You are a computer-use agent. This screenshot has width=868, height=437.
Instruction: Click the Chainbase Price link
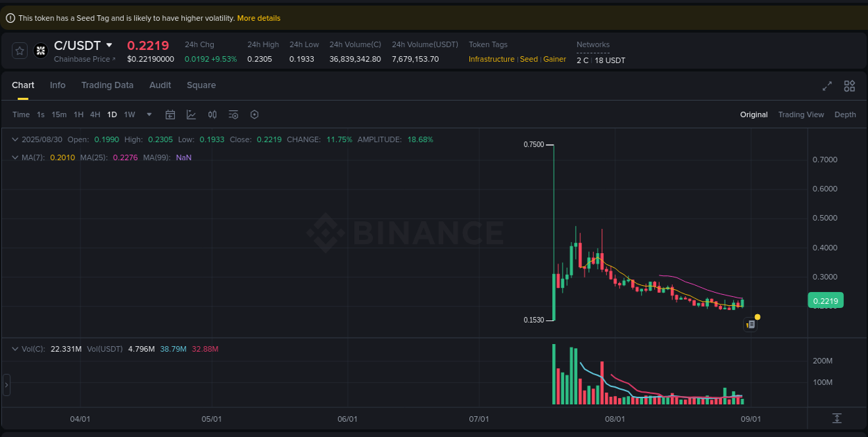coord(83,59)
